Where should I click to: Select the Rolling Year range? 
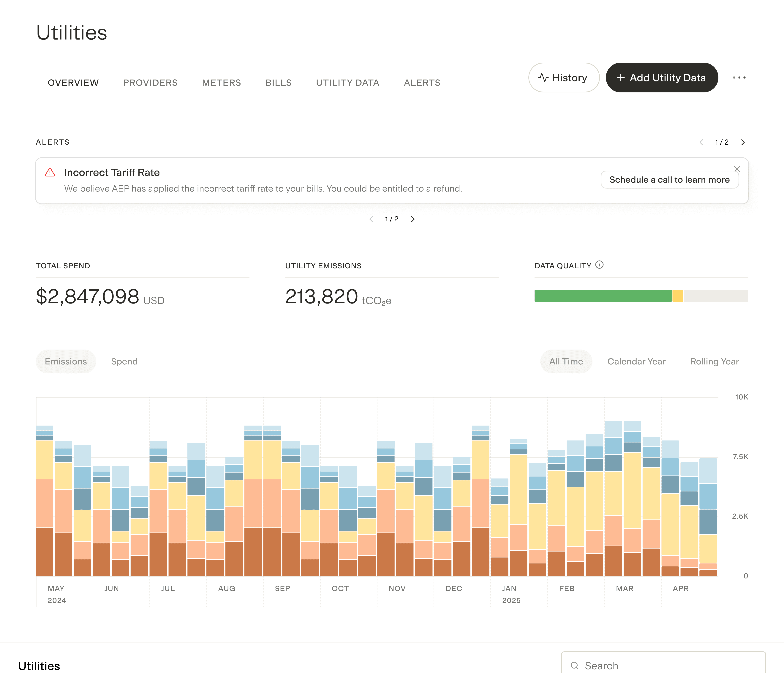[x=714, y=362]
